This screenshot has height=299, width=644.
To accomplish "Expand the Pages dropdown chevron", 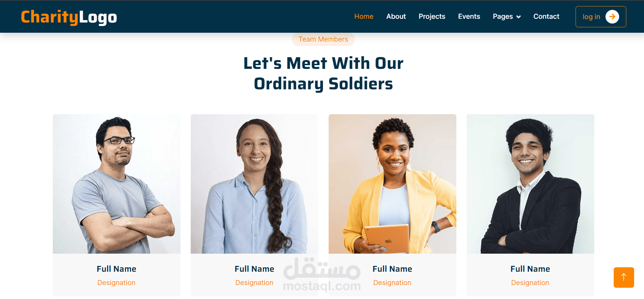I will pos(519,17).
